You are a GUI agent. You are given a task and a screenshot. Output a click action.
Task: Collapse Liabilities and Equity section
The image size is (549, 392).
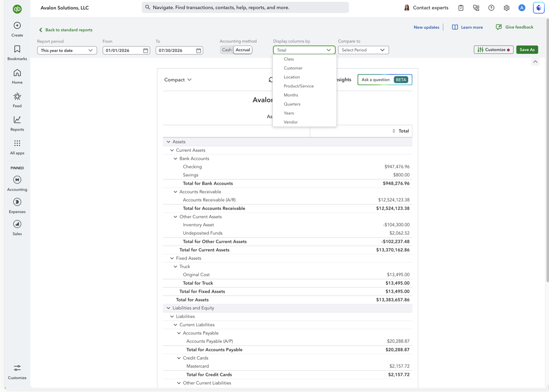(x=168, y=308)
